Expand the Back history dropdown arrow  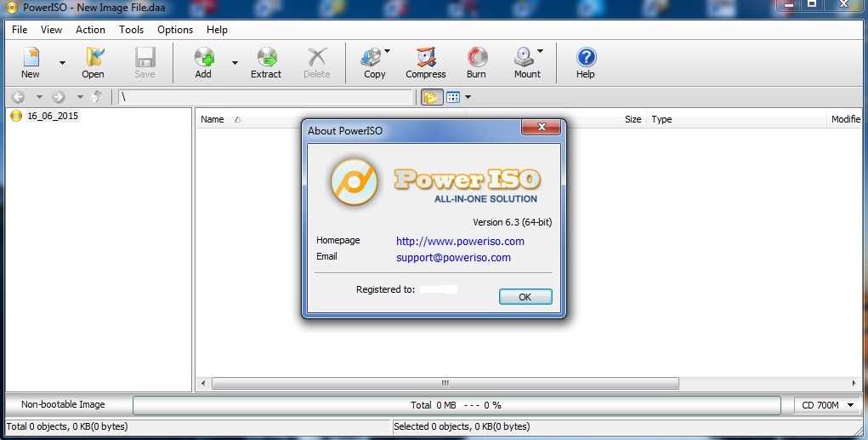(39, 97)
